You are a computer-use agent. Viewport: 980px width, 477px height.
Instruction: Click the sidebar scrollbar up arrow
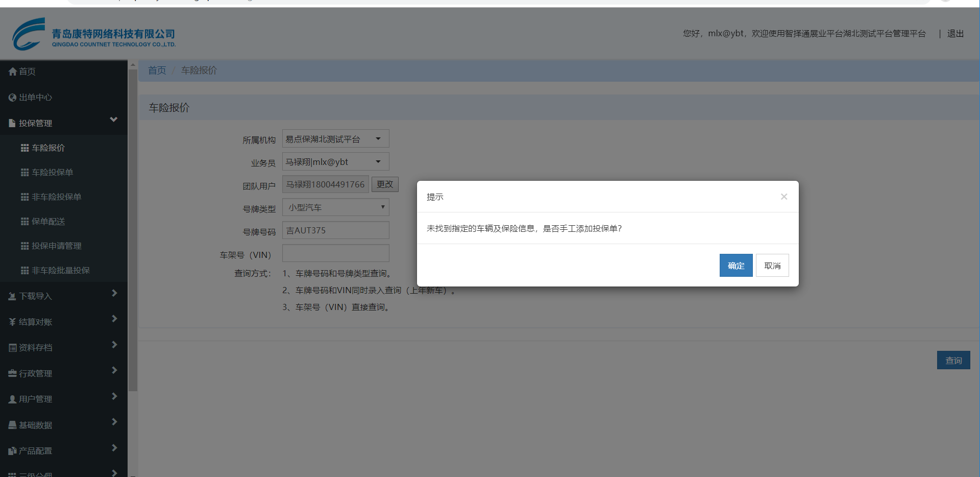(133, 65)
